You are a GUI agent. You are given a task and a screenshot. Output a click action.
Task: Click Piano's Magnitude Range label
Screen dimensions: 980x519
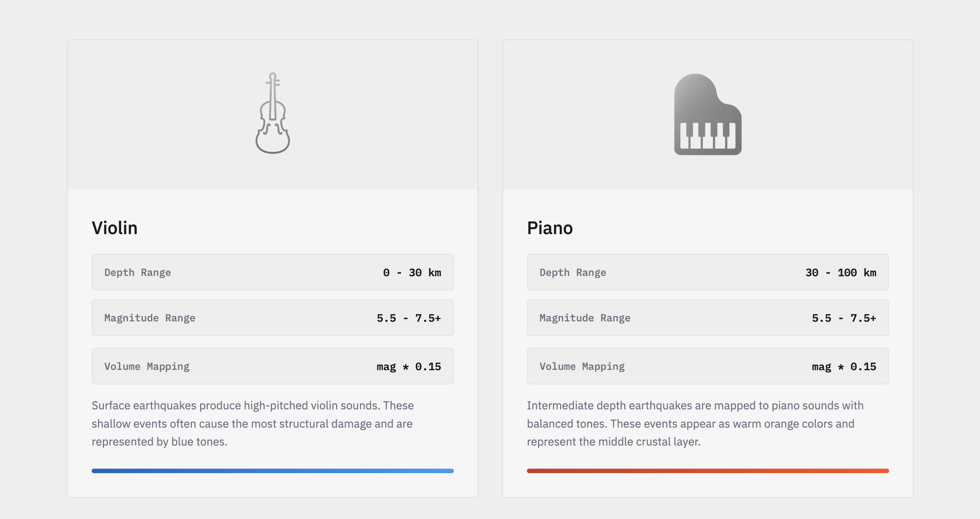pyautogui.click(x=585, y=318)
